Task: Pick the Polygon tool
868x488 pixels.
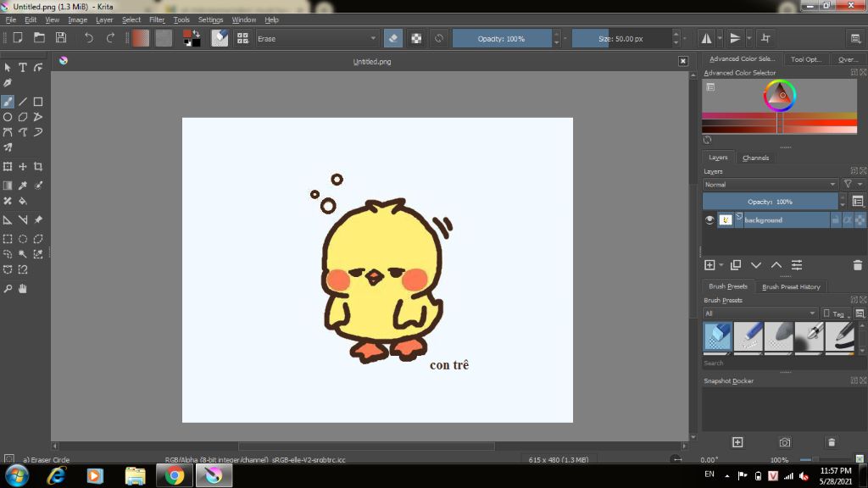Action: [x=23, y=117]
